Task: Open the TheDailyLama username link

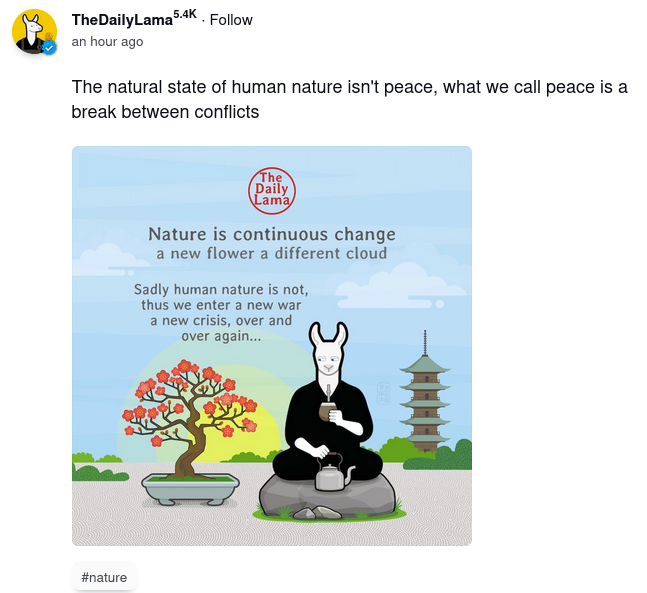Action: click(x=122, y=20)
